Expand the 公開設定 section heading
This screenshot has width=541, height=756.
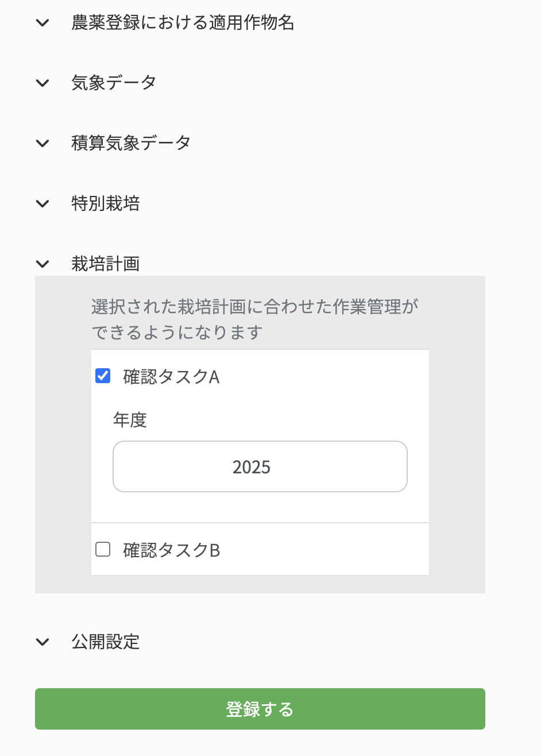click(106, 642)
